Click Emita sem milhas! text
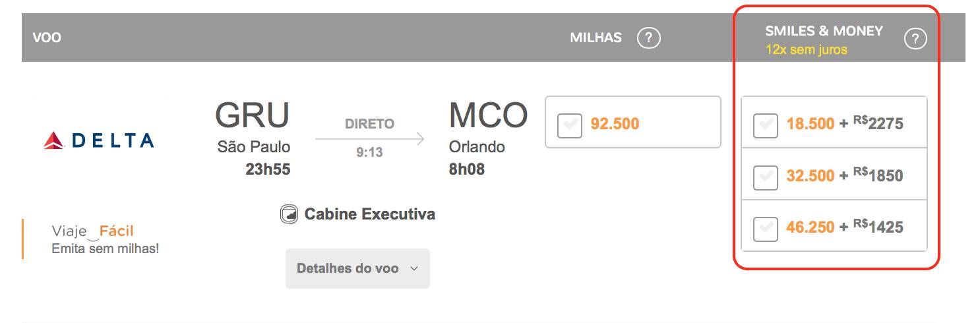 point(106,249)
